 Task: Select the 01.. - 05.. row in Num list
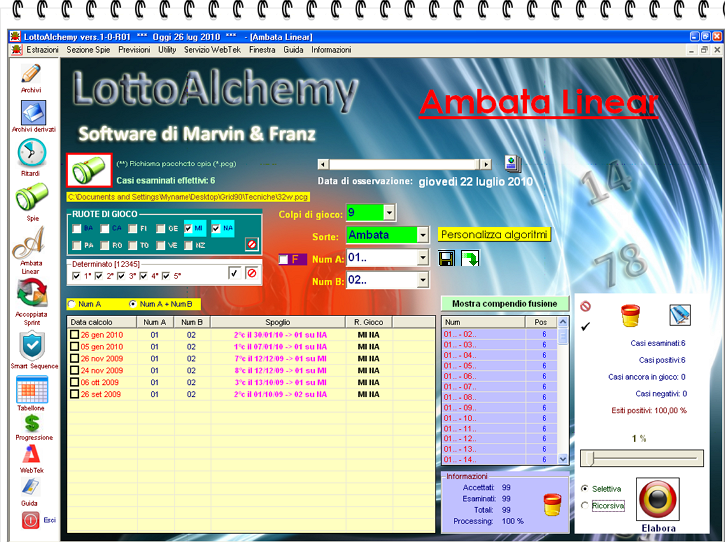499,366
